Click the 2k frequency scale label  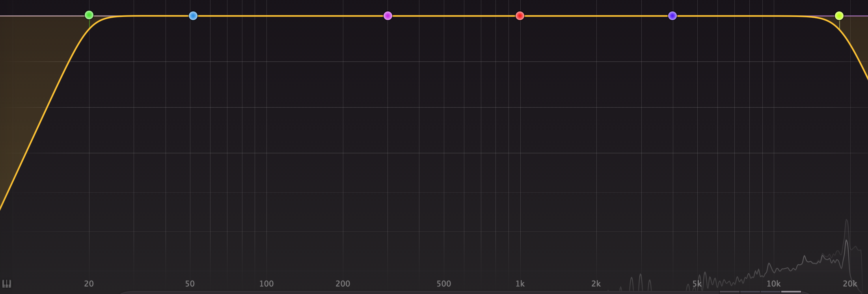[596, 284]
